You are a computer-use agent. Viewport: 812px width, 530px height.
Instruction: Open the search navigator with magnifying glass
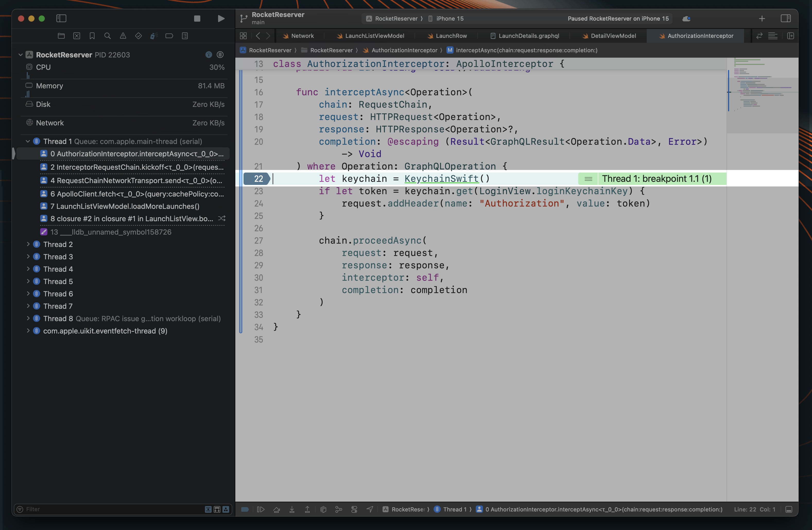tap(107, 36)
